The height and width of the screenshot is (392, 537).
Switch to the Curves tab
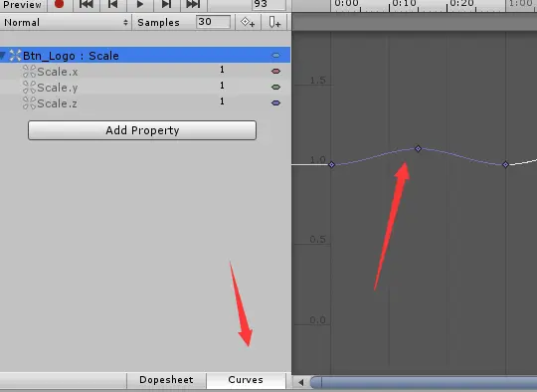pos(246,380)
